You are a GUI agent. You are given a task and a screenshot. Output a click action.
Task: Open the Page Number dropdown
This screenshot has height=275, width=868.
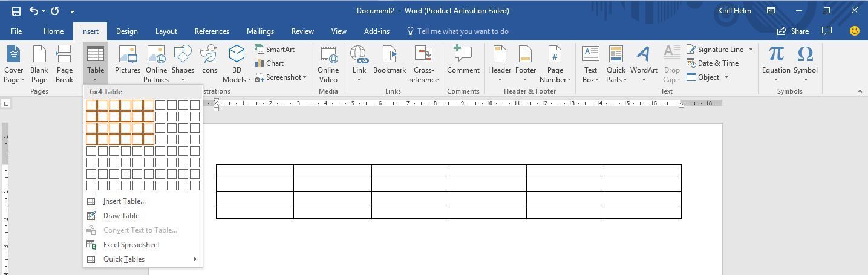[x=569, y=80]
